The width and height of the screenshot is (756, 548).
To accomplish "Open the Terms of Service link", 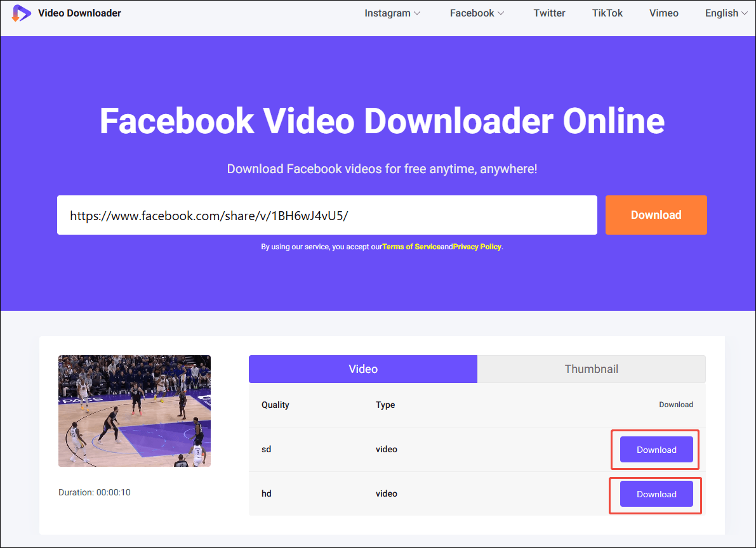I will (x=411, y=247).
